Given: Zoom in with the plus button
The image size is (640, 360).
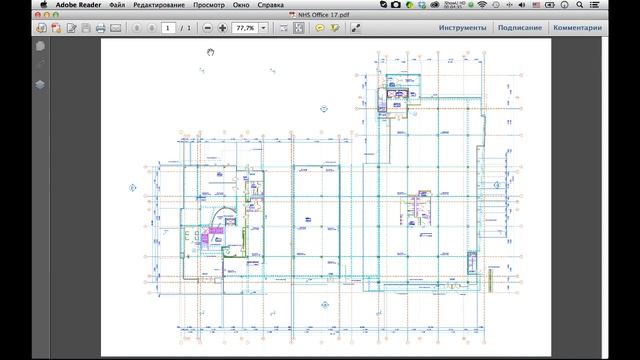Looking at the screenshot, I should (222, 28).
